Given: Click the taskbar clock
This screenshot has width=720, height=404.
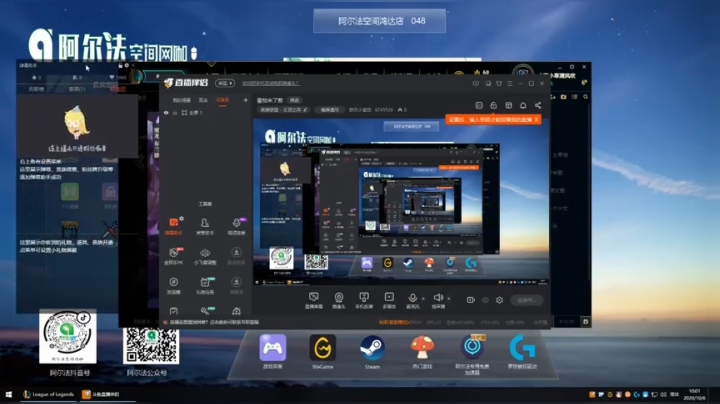Looking at the screenshot, I should point(694,394).
